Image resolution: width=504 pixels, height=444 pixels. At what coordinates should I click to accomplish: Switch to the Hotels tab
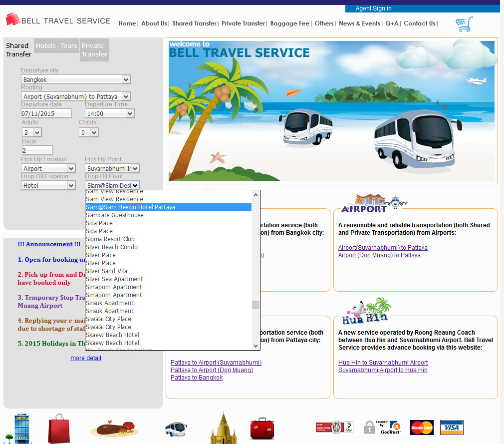pyautogui.click(x=45, y=45)
